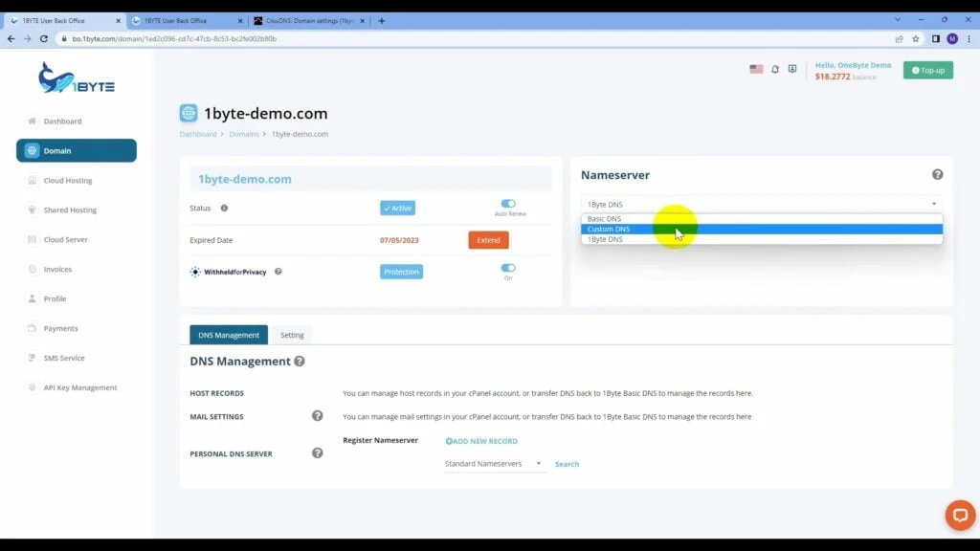Click the 07/05/2023 expired date
This screenshot has width=980, height=551.
399,240
